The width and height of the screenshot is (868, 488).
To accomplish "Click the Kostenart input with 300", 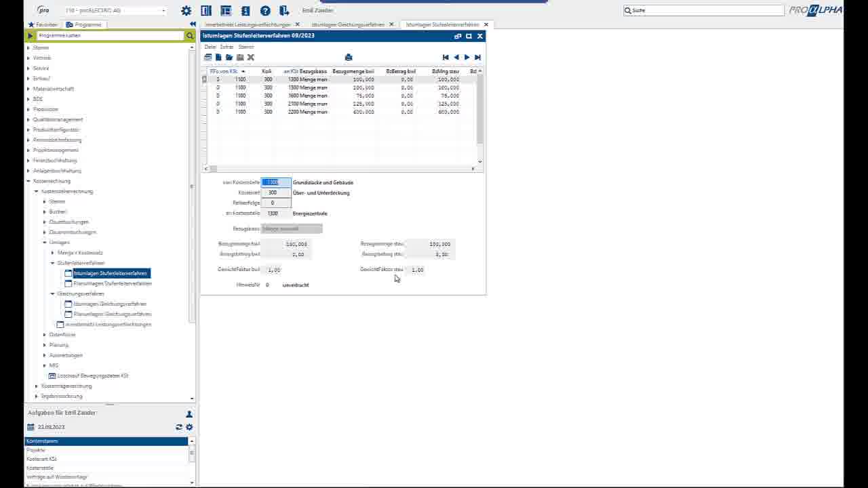I will (276, 192).
